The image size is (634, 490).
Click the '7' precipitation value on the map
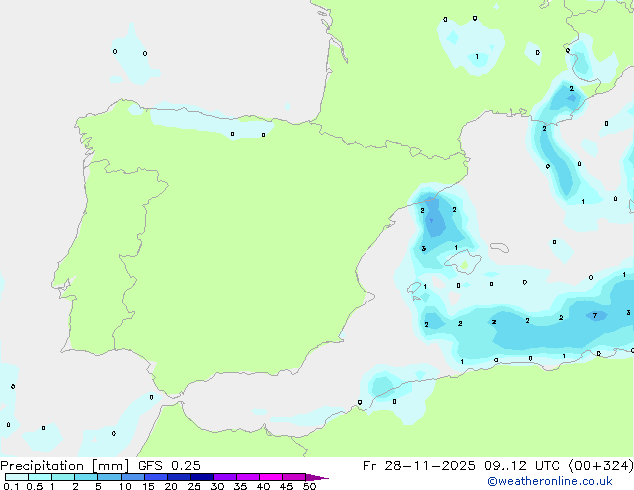click(594, 315)
